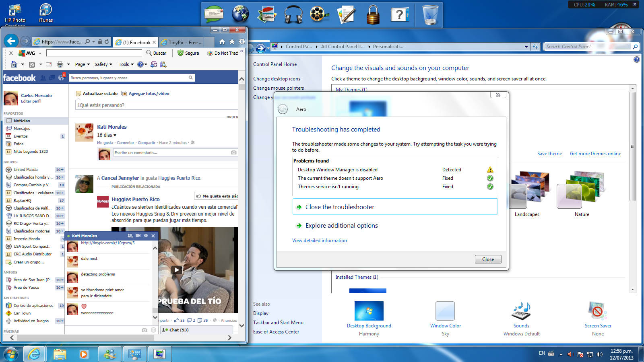The width and height of the screenshot is (644, 362).
Task: Go back in Internet Explorer
Action: [x=11, y=41]
